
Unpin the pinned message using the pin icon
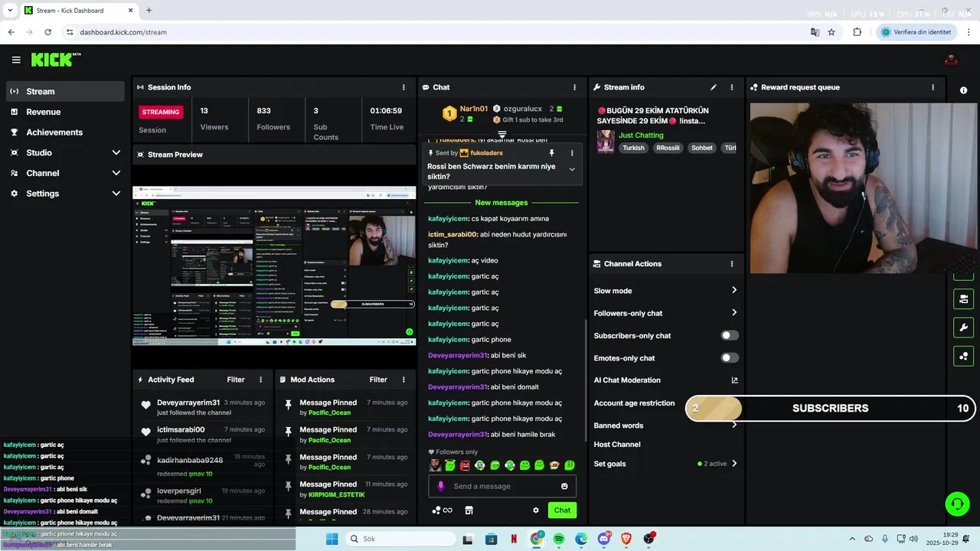(x=551, y=153)
